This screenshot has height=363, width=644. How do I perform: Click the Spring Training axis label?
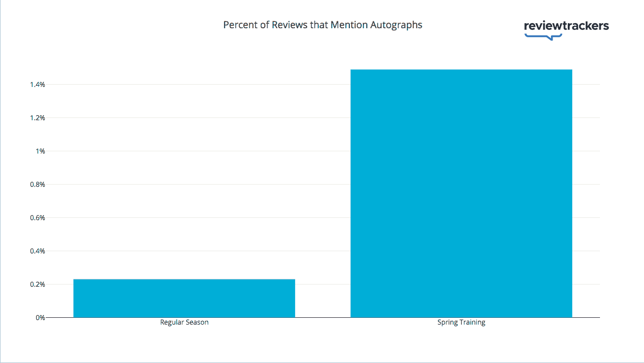point(461,323)
